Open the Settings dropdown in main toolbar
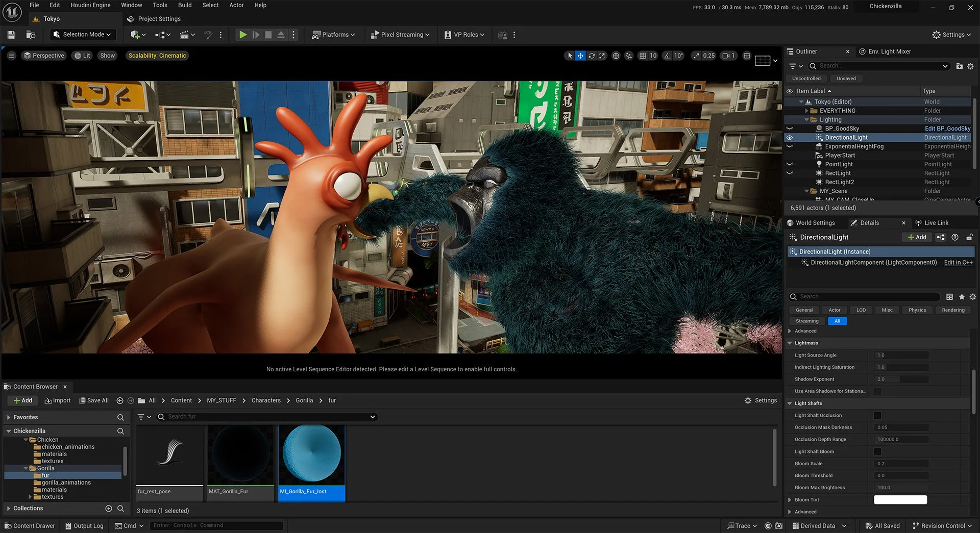Image resolution: width=980 pixels, height=533 pixels. (951, 35)
